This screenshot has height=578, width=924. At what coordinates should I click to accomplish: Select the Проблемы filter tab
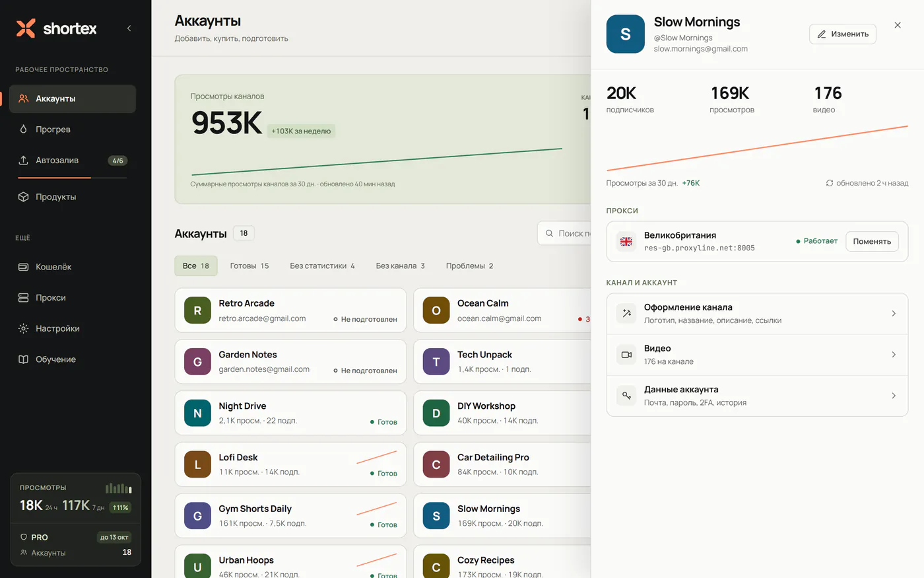469,266
